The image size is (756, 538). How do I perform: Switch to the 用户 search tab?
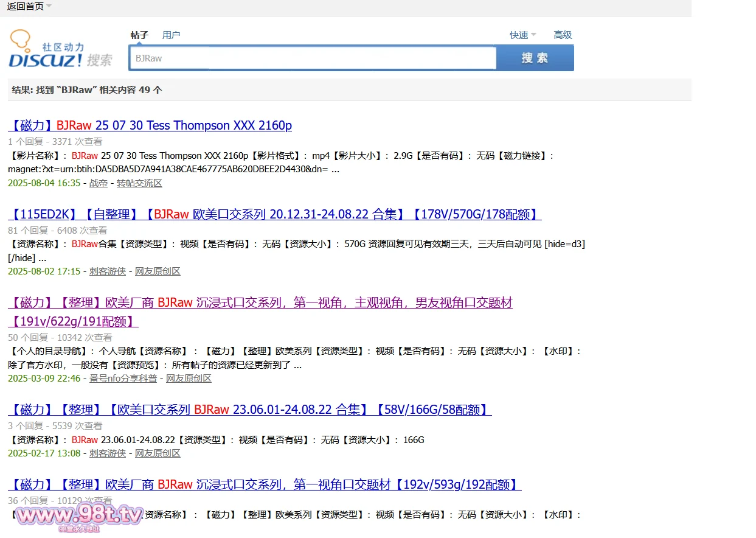pyautogui.click(x=171, y=35)
